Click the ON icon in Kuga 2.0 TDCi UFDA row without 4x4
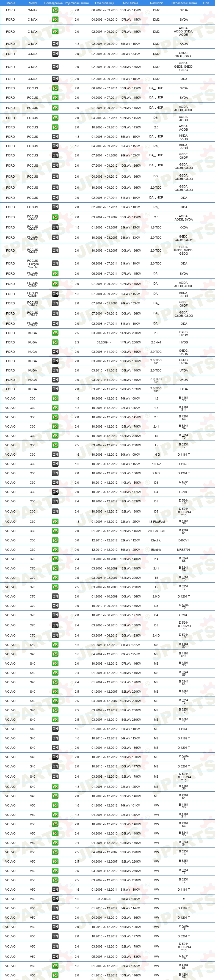The image size is (215, 980). (x=55, y=370)
